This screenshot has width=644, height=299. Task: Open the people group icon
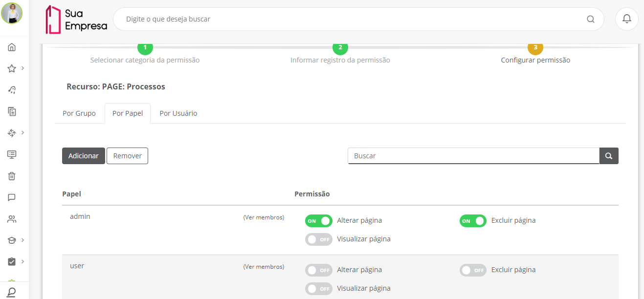click(x=12, y=219)
